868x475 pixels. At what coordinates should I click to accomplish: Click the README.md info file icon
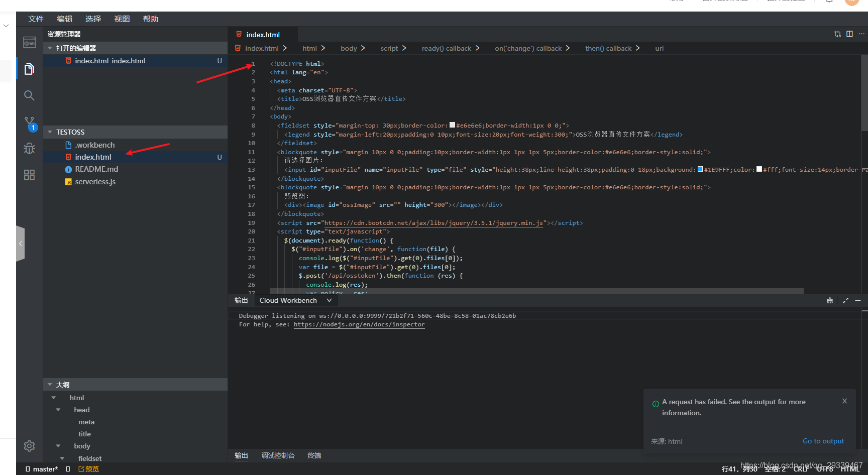point(68,170)
